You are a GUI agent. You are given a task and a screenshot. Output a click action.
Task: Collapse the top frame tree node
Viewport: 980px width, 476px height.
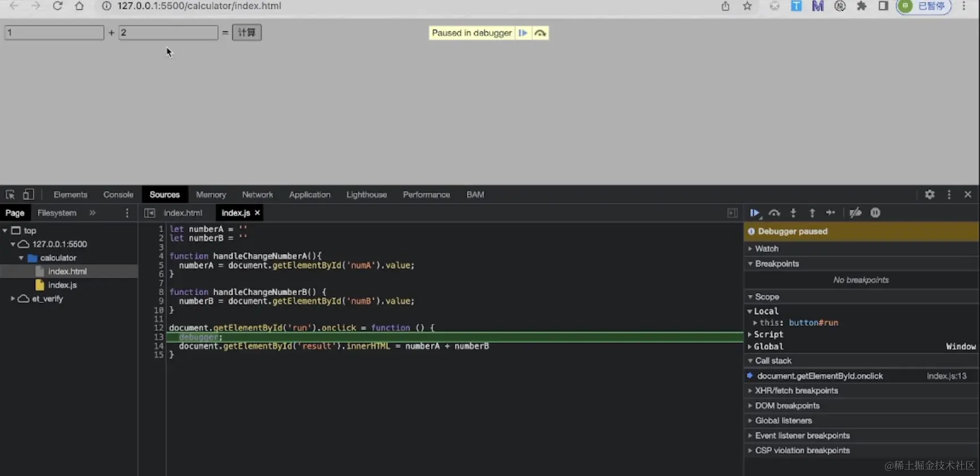point(5,230)
